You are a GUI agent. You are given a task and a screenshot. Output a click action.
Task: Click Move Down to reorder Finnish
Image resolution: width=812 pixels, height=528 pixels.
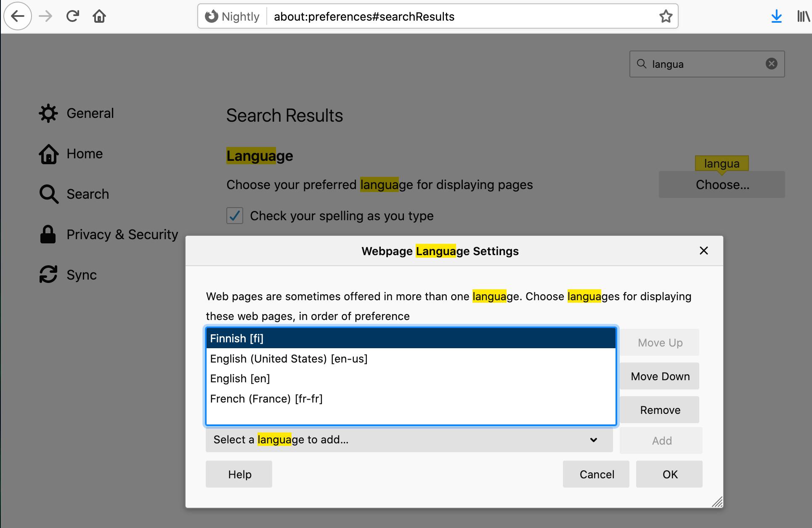[x=659, y=376]
